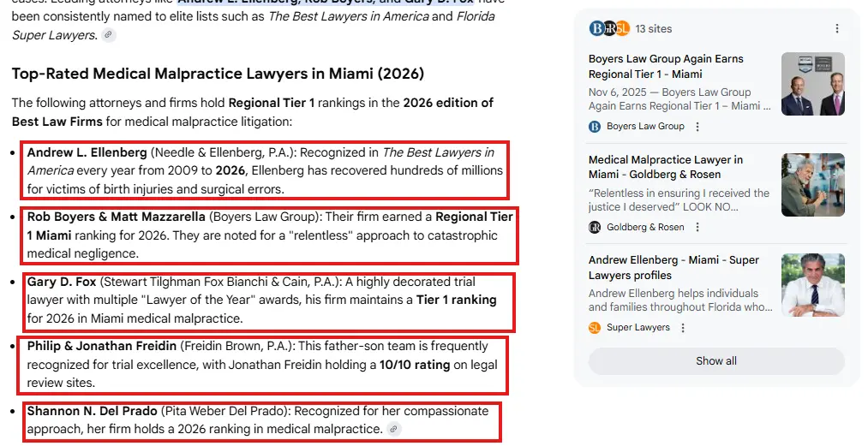Open the Boyers Law Group result options menu
Screen dimensions: 868x446
click(x=697, y=127)
